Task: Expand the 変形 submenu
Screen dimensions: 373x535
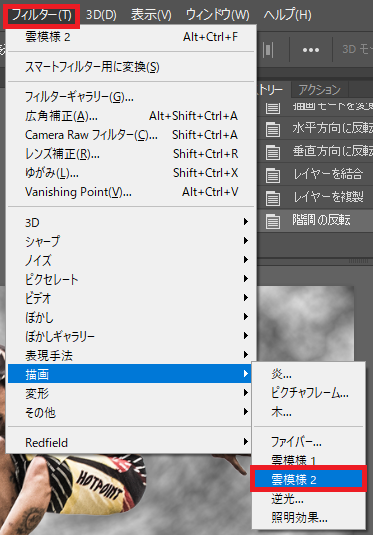Action: pyautogui.click(x=131, y=393)
